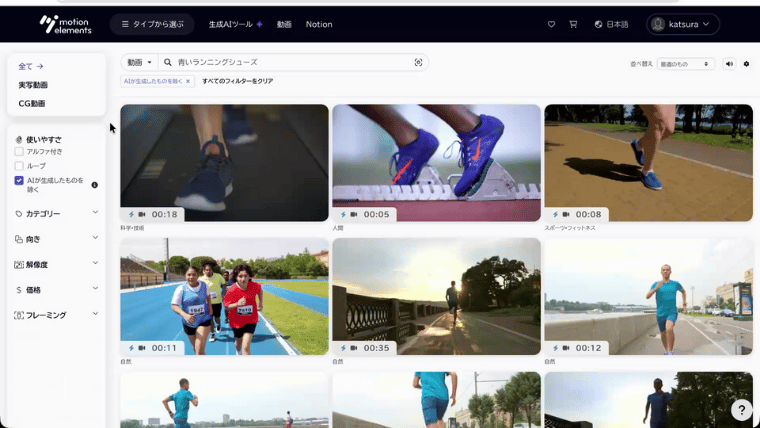Image resolution: width=760 pixels, height=428 pixels.
Task: Open the 並べ替え sort dropdown
Action: coord(685,64)
